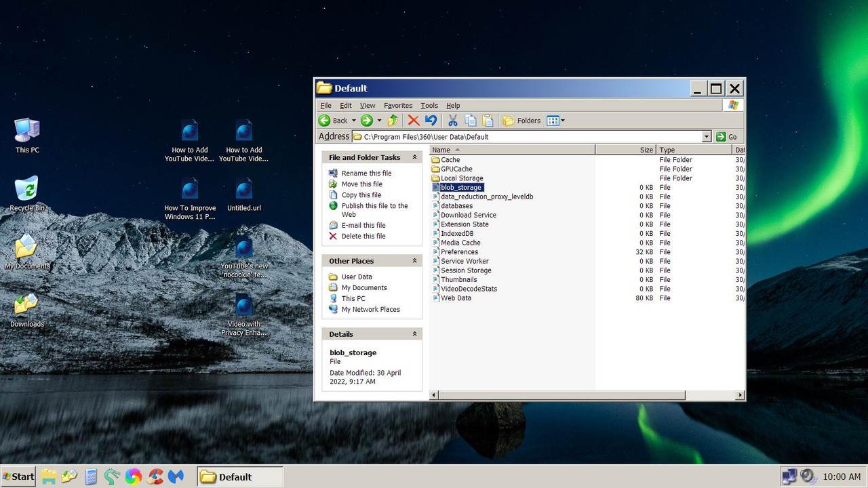
Task: Click the green Forward arrow button
Action: click(x=367, y=121)
